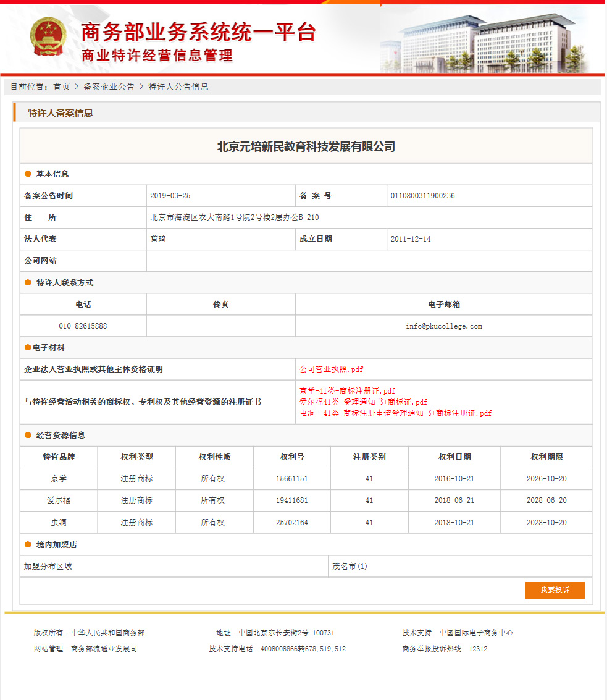Click brand cell 爱尔福
This screenshot has width=607, height=700.
coord(59,500)
